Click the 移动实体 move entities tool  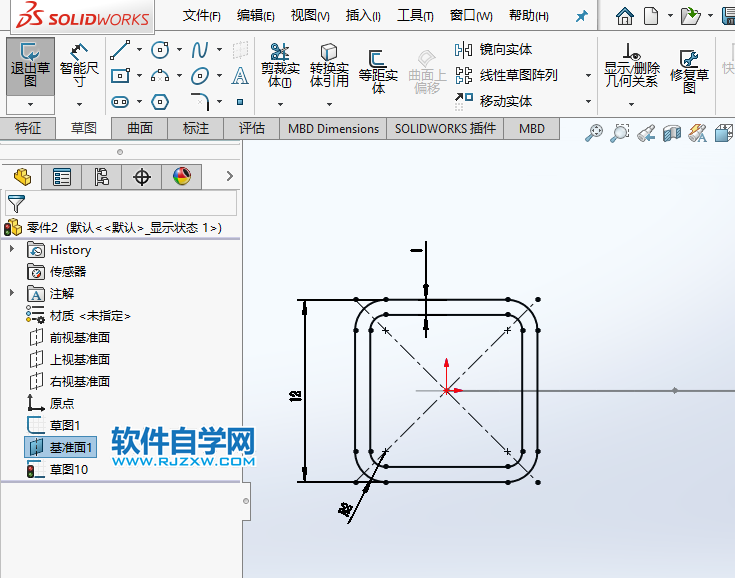tap(493, 101)
